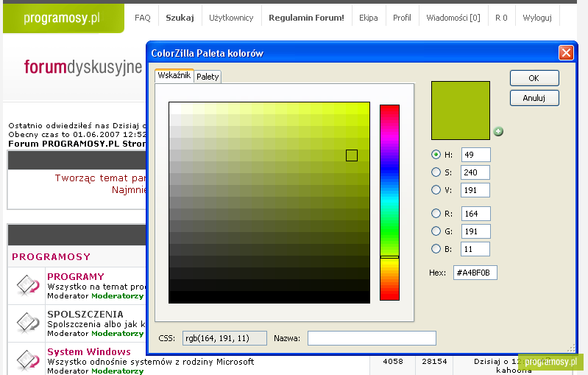Image resolution: width=588 pixels, height=375 pixels.
Task: Select the S saturation radio button
Action: pos(436,172)
